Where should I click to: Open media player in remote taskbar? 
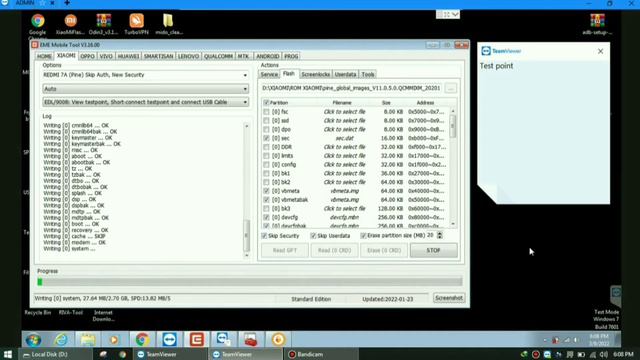(x=114, y=340)
